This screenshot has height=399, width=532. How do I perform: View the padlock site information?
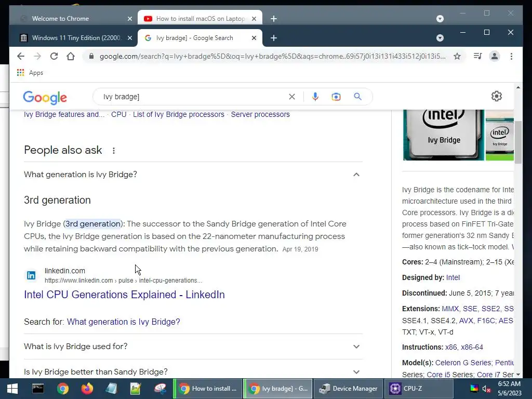pyautogui.click(x=91, y=56)
